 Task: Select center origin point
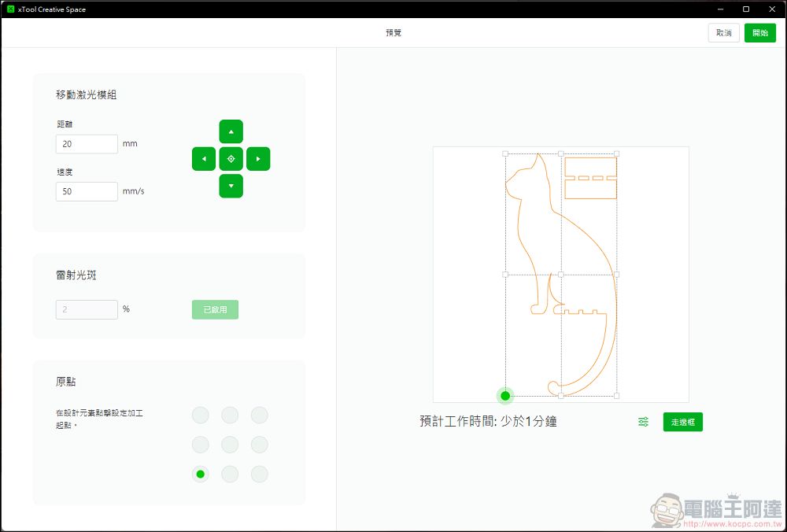(x=230, y=445)
